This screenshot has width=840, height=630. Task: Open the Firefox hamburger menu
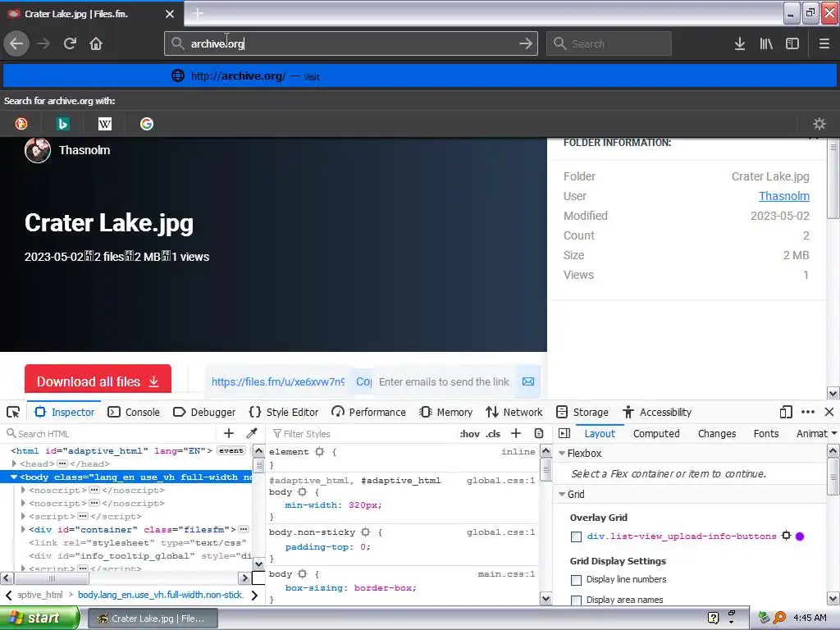[x=824, y=43]
